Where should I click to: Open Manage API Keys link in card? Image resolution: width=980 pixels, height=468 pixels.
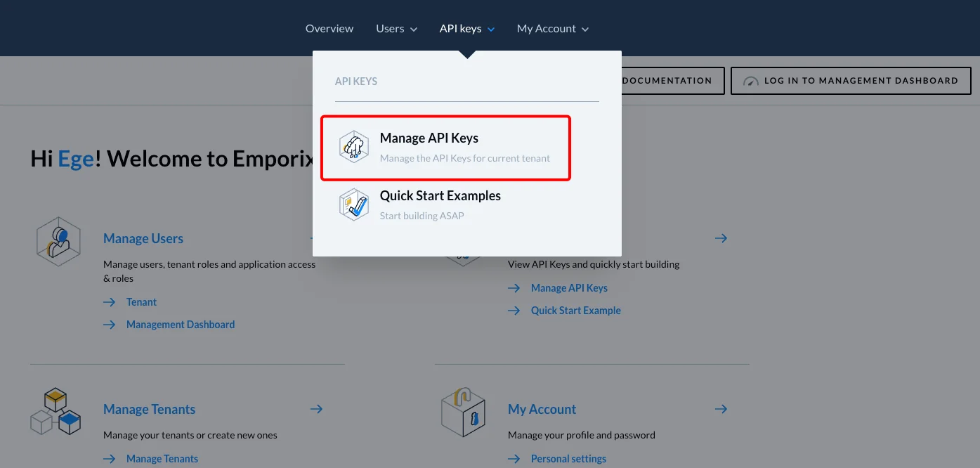[569, 288]
